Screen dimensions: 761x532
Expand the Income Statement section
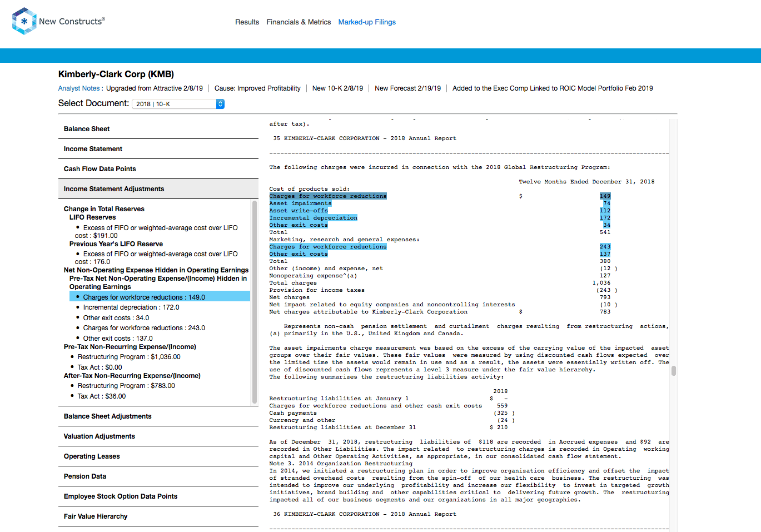click(x=158, y=149)
